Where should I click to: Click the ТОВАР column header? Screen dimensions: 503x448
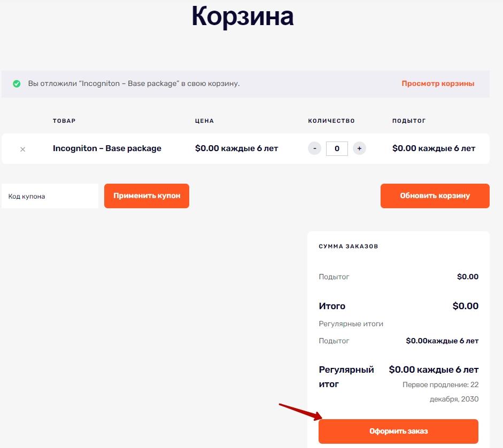(x=64, y=121)
